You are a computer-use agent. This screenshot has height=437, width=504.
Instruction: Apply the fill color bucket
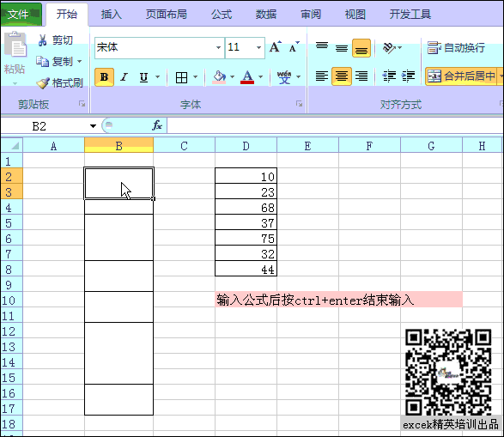click(x=219, y=77)
